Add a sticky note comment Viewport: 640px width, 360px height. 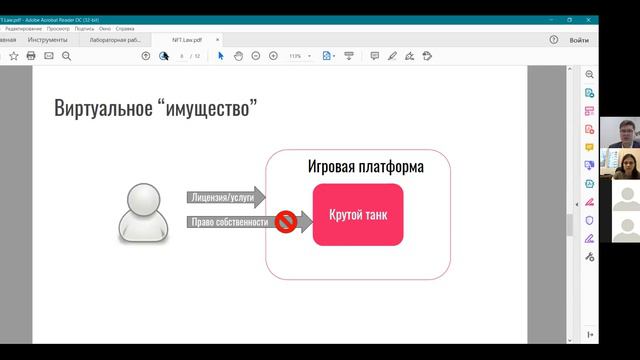pyautogui.click(x=375, y=56)
